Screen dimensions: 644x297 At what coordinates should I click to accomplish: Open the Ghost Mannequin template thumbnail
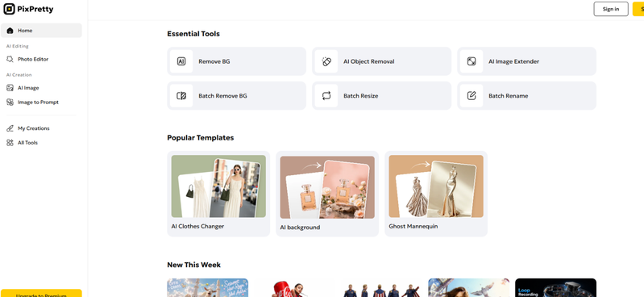click(436, 186)
